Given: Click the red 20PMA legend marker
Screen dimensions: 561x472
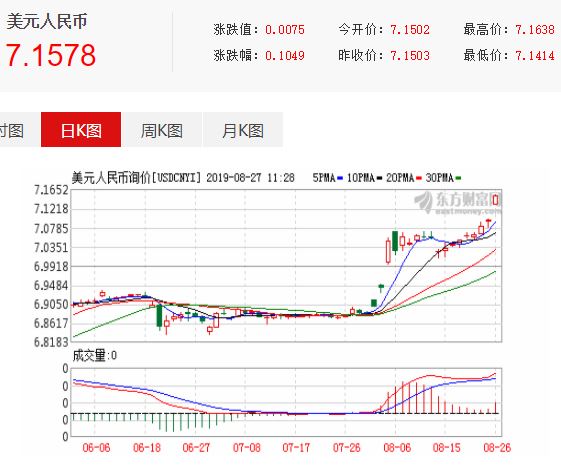Looking at the screenshot, I should tap(419, 178).
